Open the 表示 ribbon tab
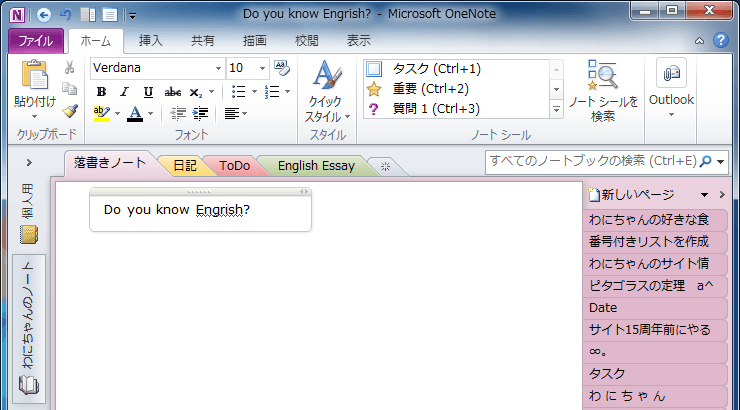Screen dimensions: 740x410 tap(359, 41)
